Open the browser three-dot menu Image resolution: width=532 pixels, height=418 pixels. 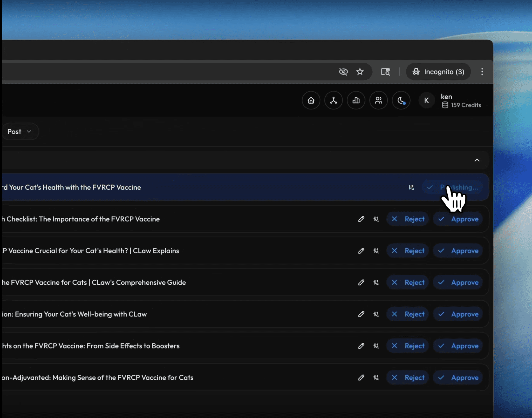point(482,72)
